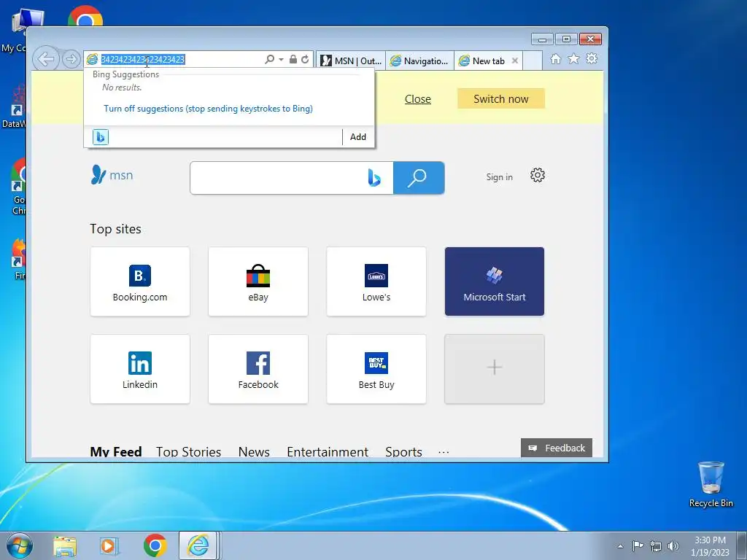This screenshot has height=560, width=747.
Task: Expand more feed categories ellipsis
Action: tap(444, 452)
